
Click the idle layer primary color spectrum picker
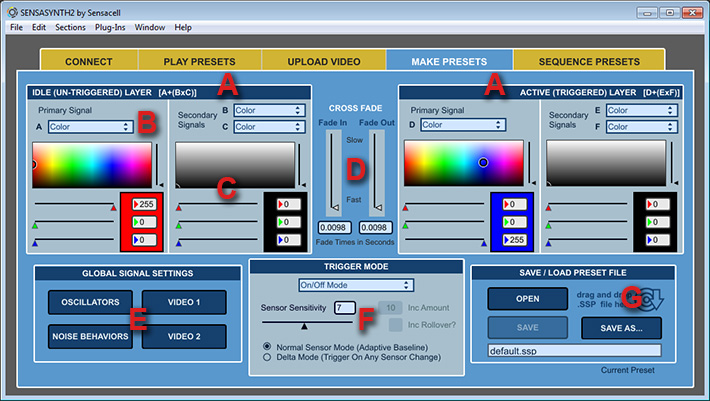(92, 165)
